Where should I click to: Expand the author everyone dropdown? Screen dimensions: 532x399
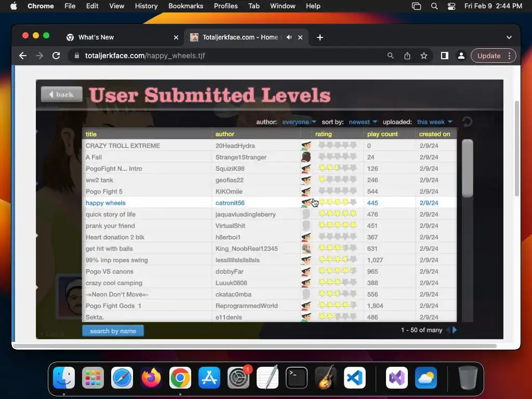coord(299,122)
